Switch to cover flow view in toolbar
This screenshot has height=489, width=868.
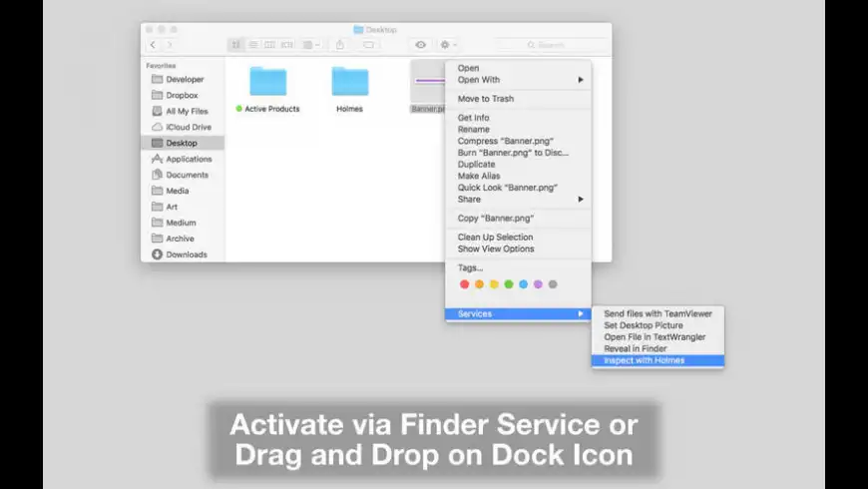click(286, 45)
